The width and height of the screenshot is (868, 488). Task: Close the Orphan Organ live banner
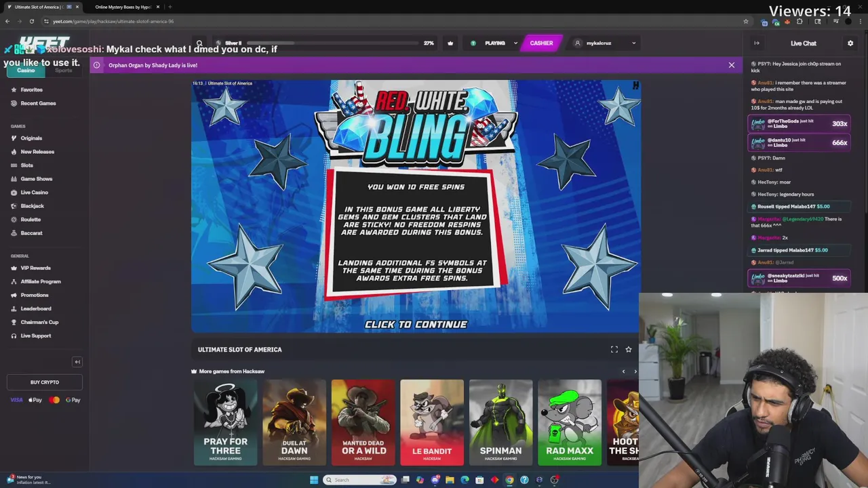click(731, 65)
